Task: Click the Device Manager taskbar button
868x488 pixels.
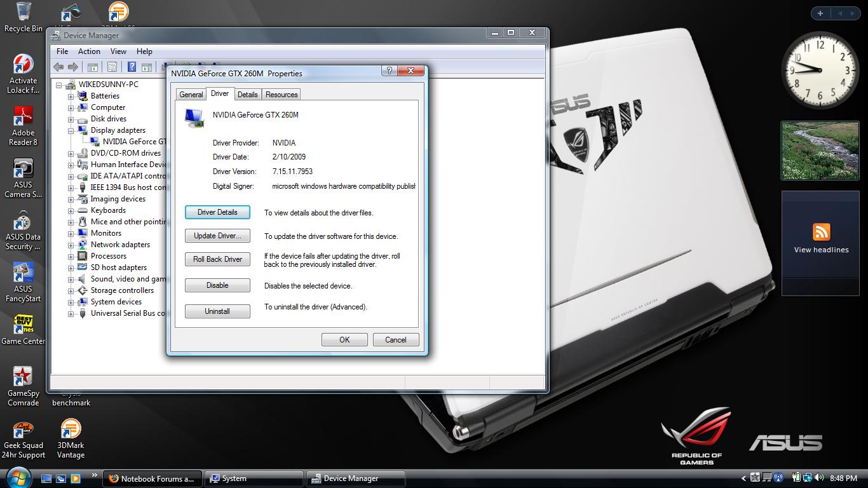Action: tap(356, 478)
